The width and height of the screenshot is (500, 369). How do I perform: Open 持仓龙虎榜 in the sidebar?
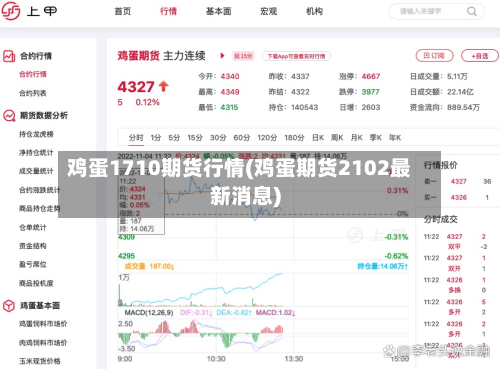tap(36, 134)
